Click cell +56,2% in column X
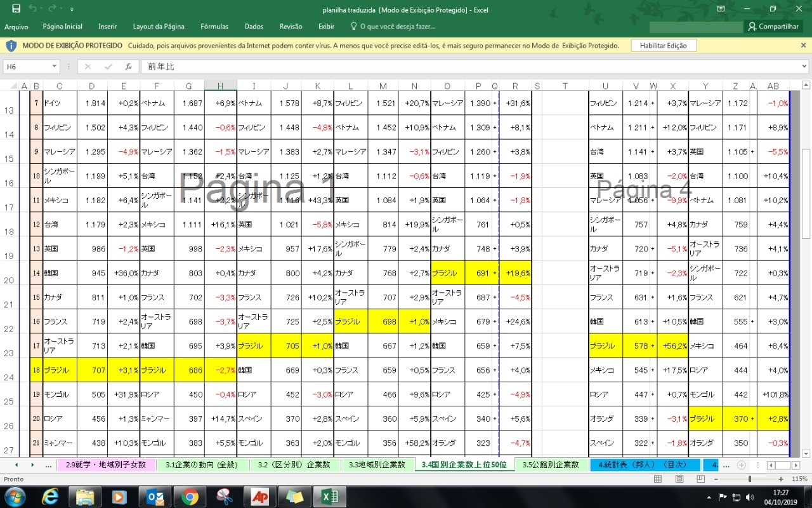Screen dimensions: 812x508 [673, 346]
